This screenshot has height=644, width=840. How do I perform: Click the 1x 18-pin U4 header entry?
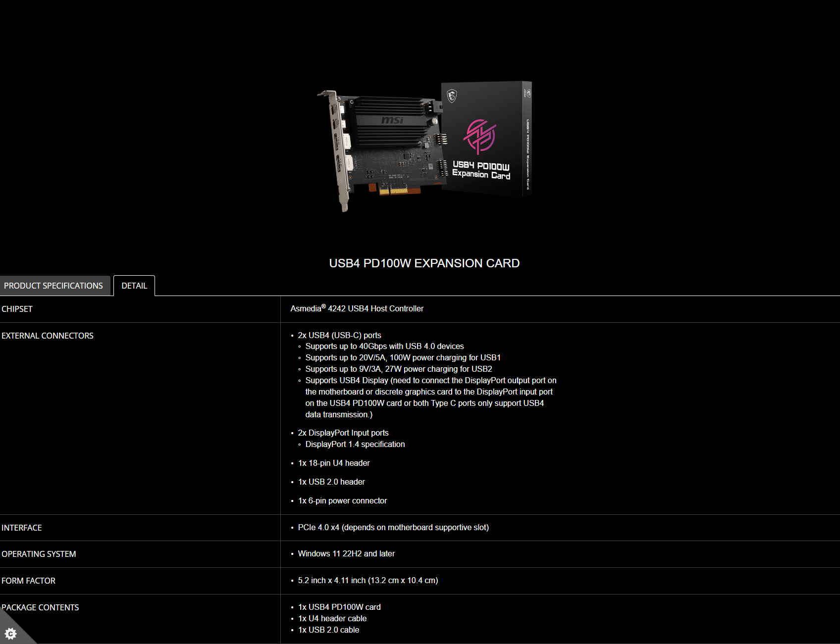pos(334,463)
